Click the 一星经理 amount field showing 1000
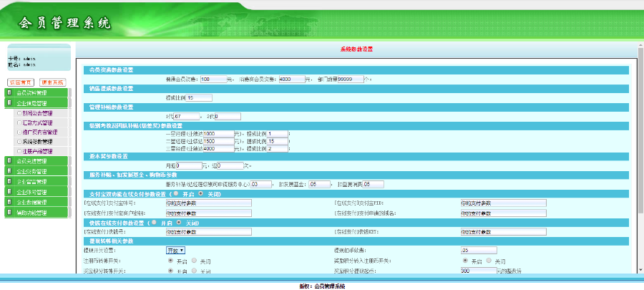Viewport: 644px width, 290px height. [218, 134]
